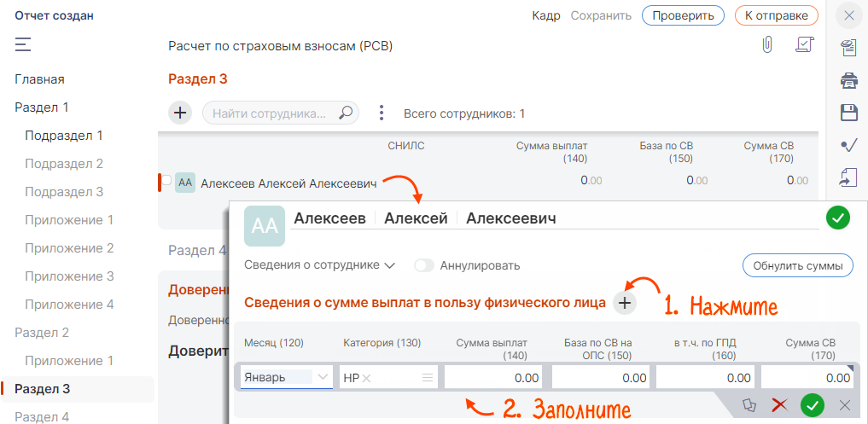The height and width of the screenshot is (424, 868).
Task: Select Приложение 1 under Раздел 2
Action: [x=69, y=361]
